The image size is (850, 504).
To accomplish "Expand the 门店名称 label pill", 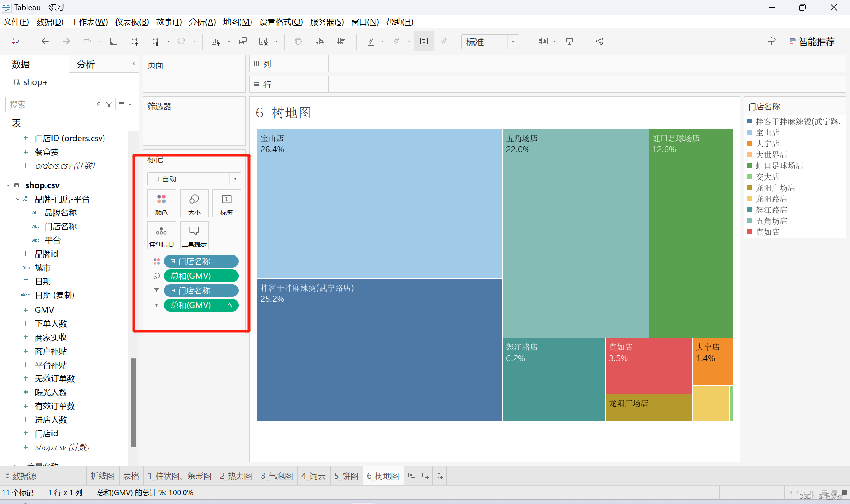I will click(x=173, y=291).
